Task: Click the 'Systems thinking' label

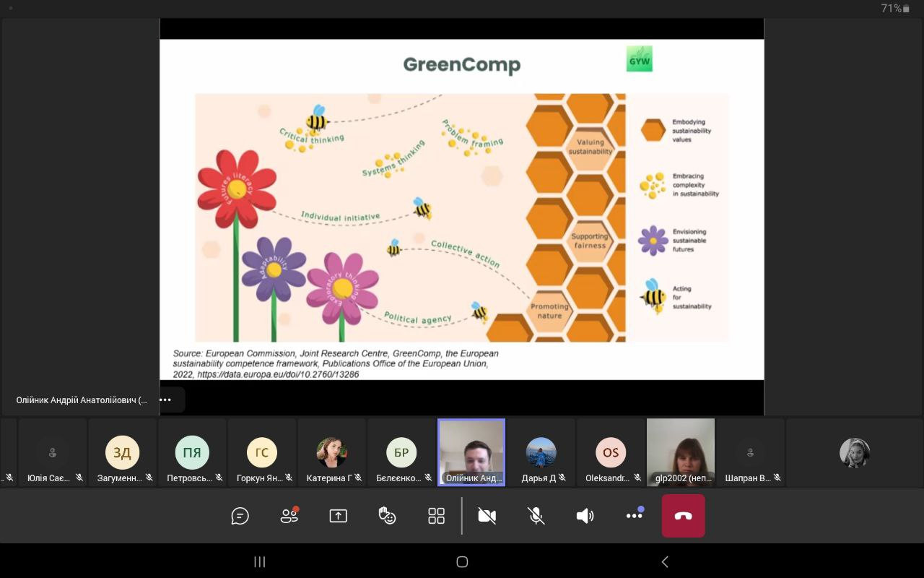Action: (393, 158)
